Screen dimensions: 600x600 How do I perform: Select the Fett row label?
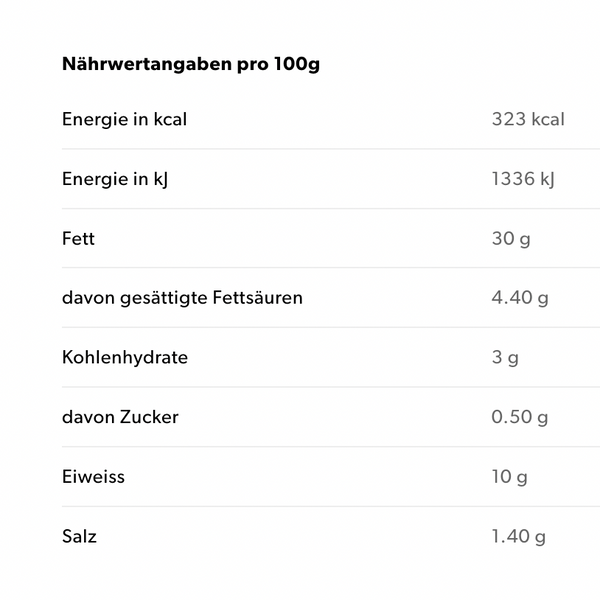coord(78,239)
